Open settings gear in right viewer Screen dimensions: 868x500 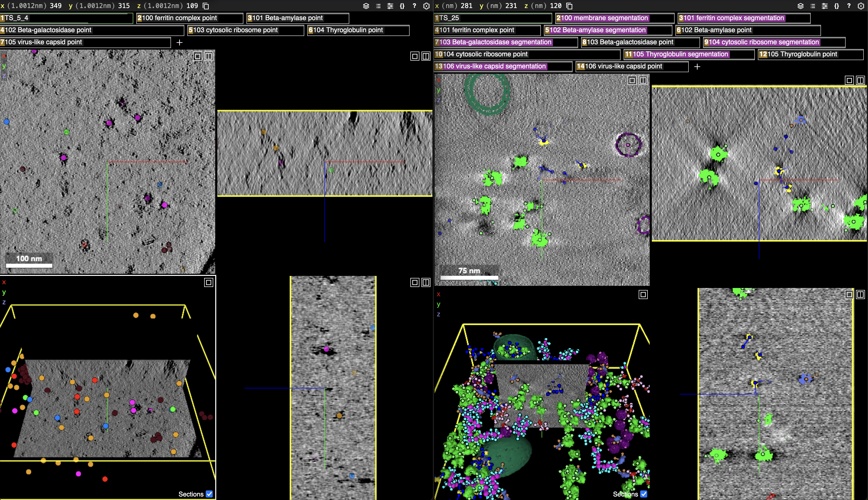pos(860,6)
